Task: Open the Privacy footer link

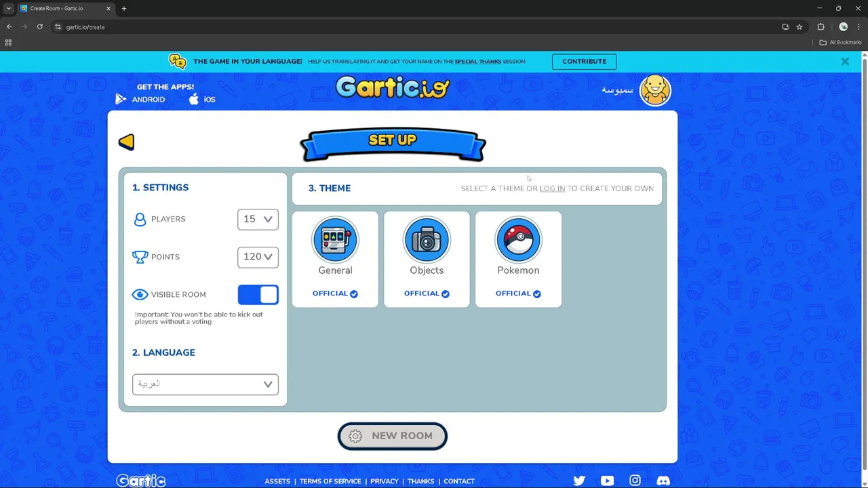Action: [384, 481]
